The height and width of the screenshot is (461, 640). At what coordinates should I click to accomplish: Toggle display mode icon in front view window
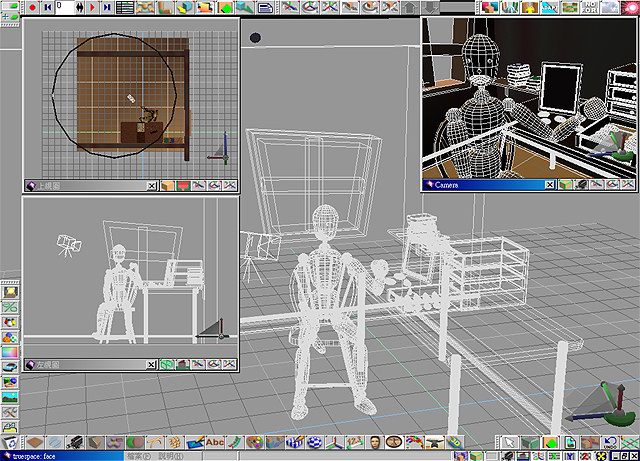[x=167, y=365]
